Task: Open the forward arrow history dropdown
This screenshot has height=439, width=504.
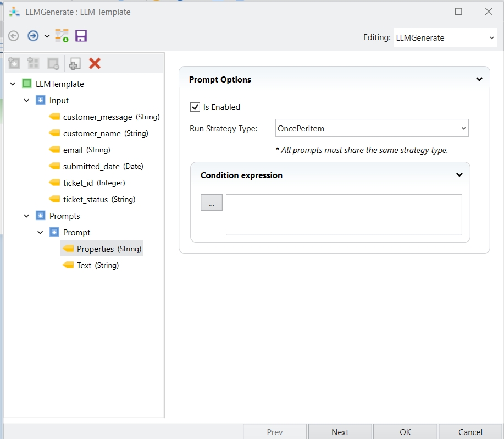Action: [47, 36]
